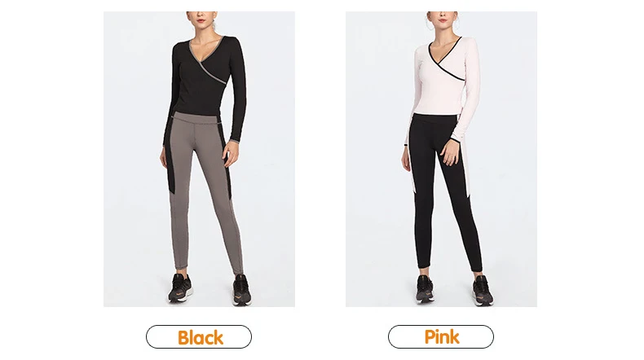The width and height of the screenshot is (644, 360).
Task: Click the black V-neck trim on pink top
Action: [446, 61]
